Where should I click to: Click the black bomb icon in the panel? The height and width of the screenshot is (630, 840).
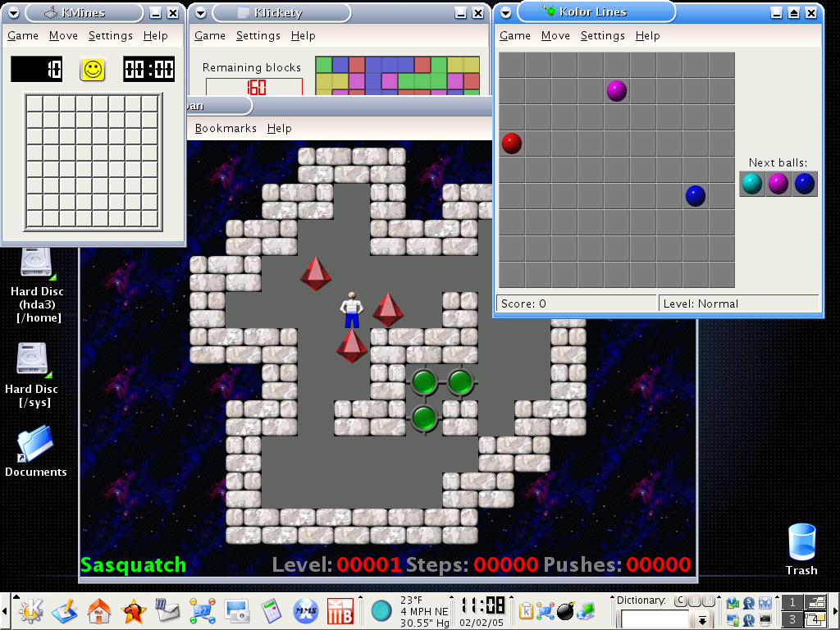click(566, 610)
